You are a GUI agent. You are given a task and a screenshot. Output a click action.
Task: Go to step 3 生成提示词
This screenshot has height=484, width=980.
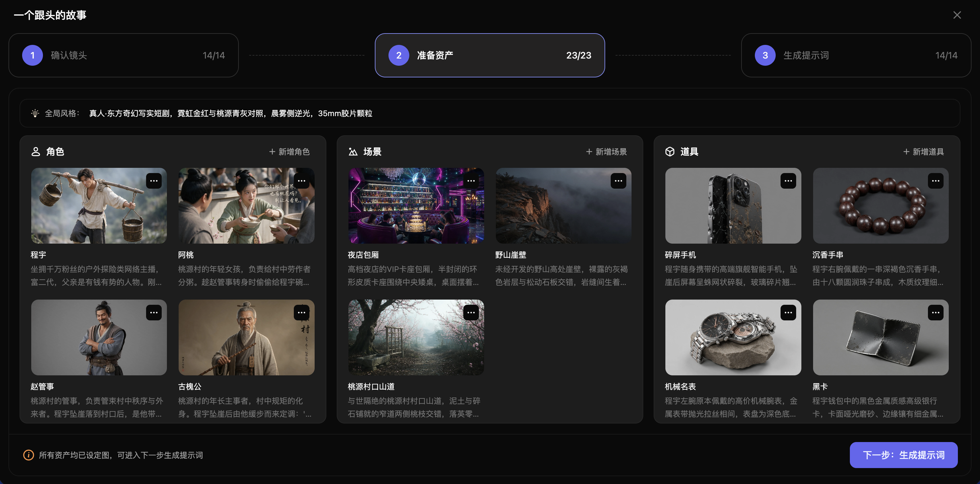[856, 56]
